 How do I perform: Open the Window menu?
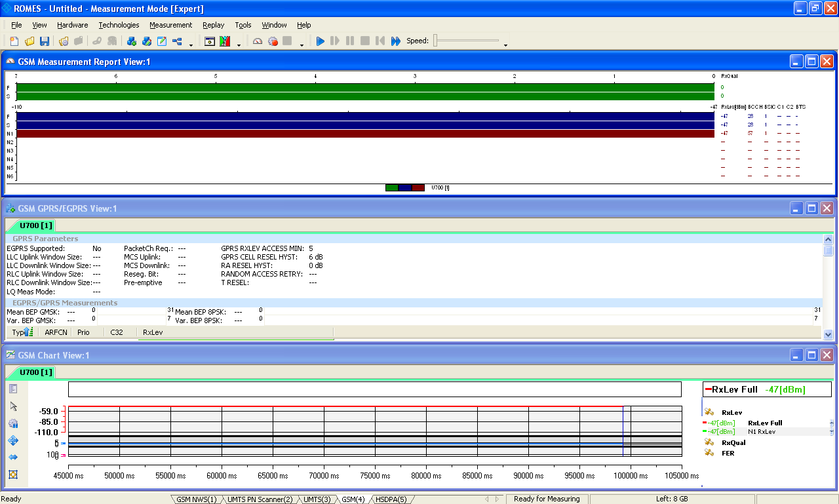point(274,25)
